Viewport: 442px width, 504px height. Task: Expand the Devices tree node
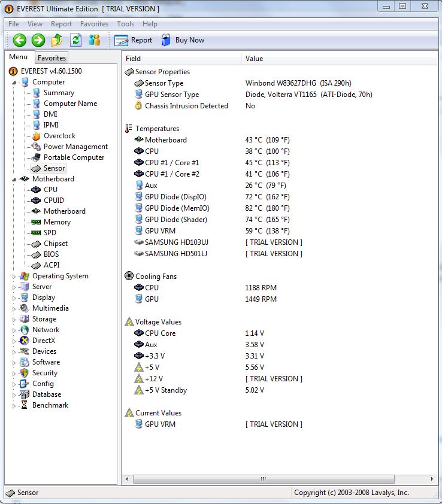(x=14, y=352)
